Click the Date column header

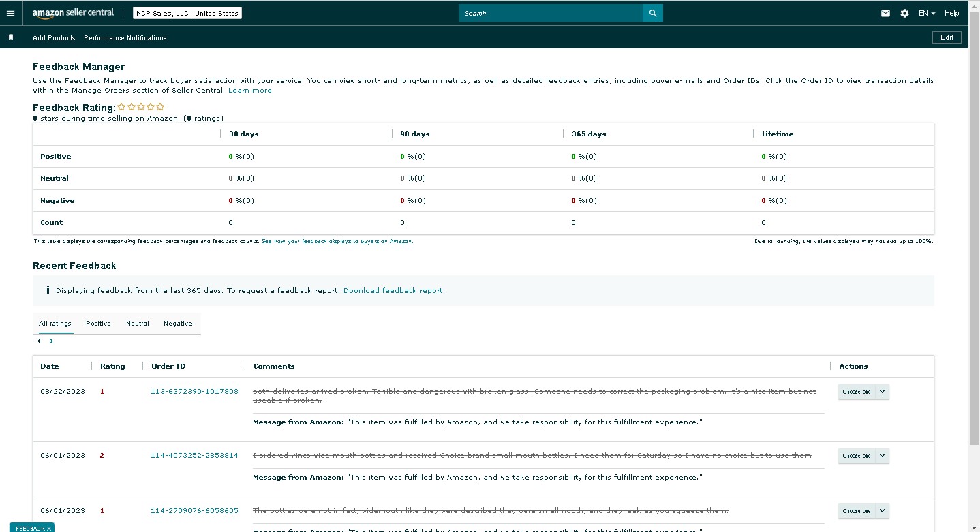(50, 366)
